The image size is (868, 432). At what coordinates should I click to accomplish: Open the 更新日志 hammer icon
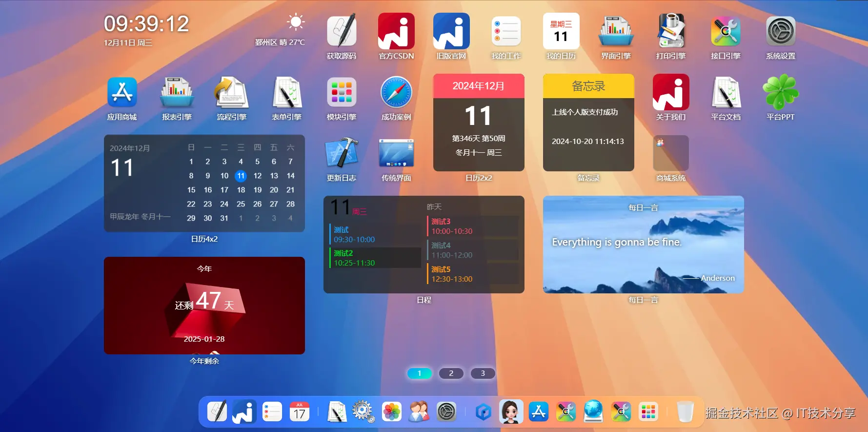pyautogui.click(x=342, y=153)
